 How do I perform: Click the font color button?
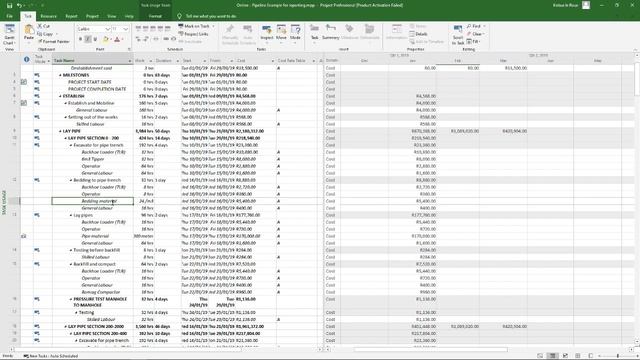[117, 40]
